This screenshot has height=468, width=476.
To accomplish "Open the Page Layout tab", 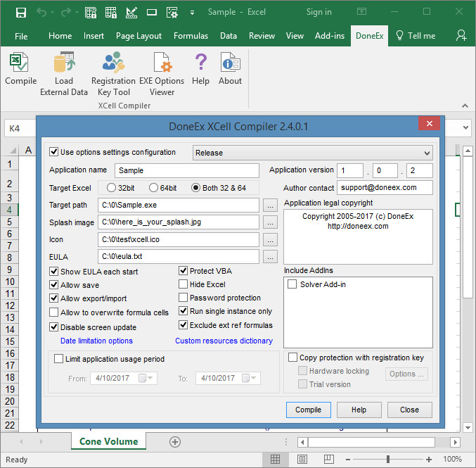I will coord(139,36).
